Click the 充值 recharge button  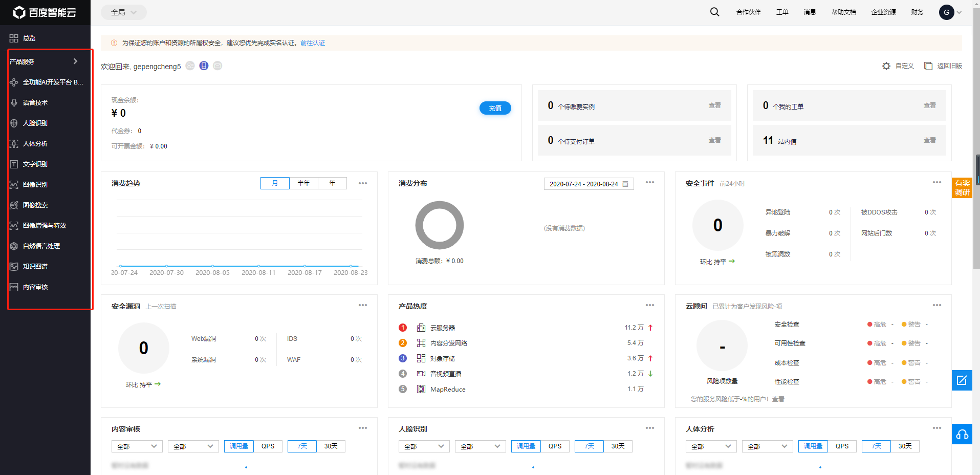[495, 108]
